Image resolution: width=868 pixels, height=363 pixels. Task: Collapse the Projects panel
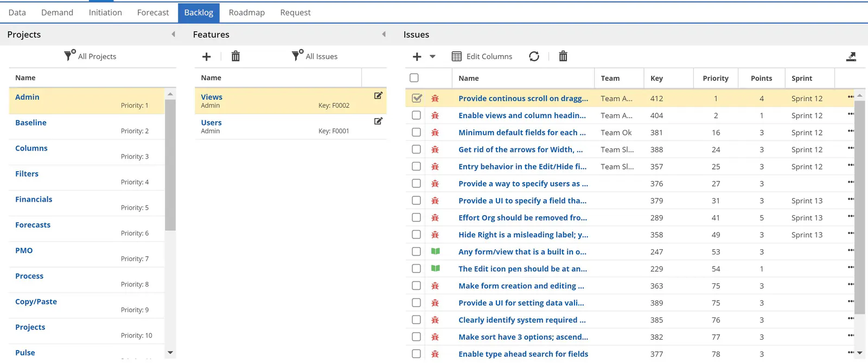[x=174, y=34]
